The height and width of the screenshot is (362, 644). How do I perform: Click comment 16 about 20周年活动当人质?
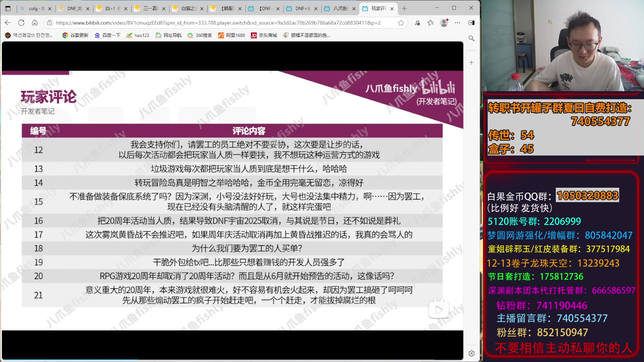tap(249, 221)
